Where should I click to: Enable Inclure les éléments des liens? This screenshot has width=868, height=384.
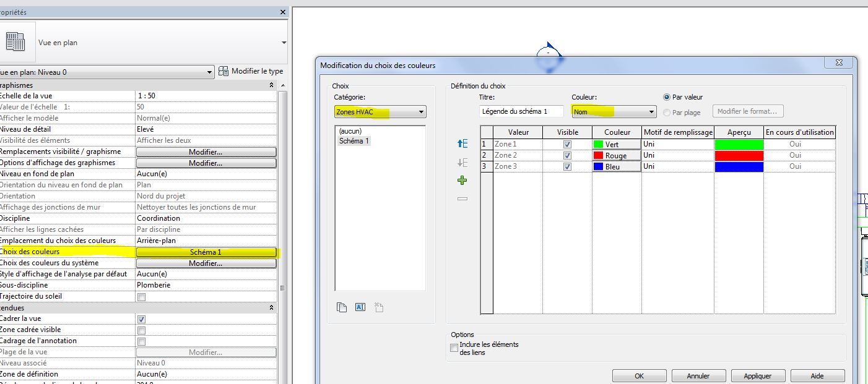coord(454,348)
